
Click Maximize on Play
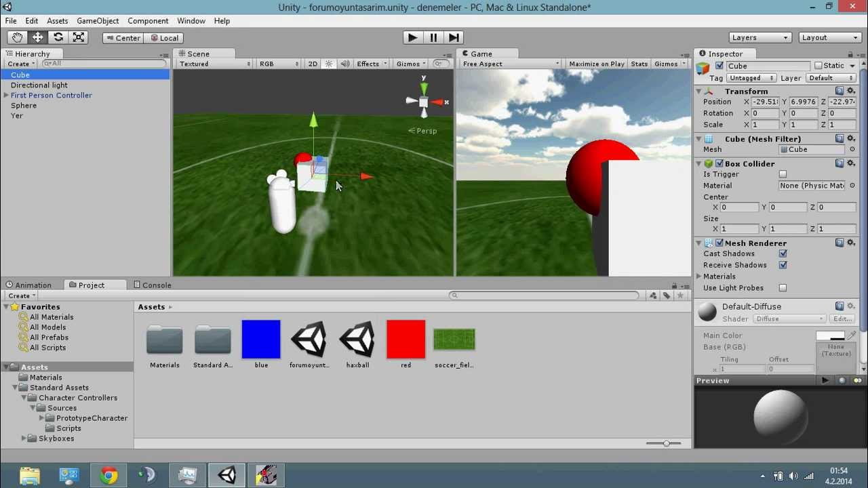(597, 64)
